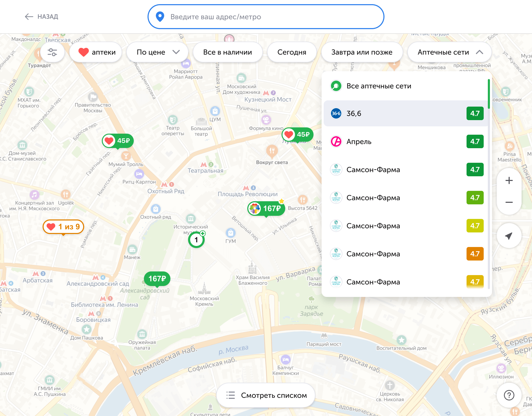The height and width of the screenshot is (416, 532).
Task: Open the filter settings sliders icon
Action: [52, 52]
